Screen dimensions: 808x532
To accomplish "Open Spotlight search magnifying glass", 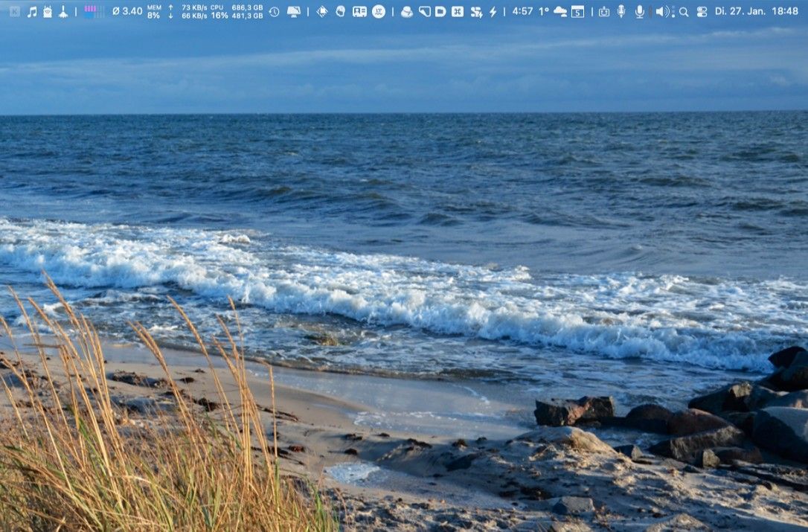I will [684, 11].
